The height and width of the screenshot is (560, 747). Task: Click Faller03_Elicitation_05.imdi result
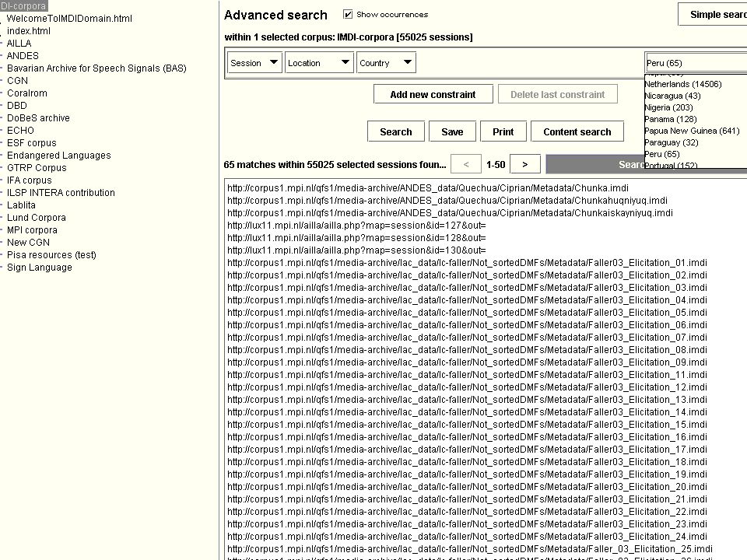click(x=468, y=313)
